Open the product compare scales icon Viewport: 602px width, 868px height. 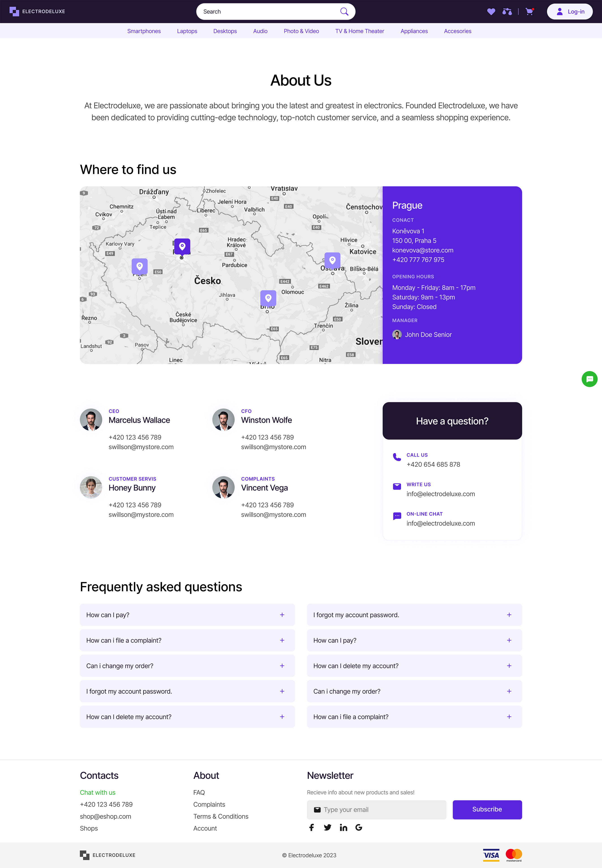point(507,12)
